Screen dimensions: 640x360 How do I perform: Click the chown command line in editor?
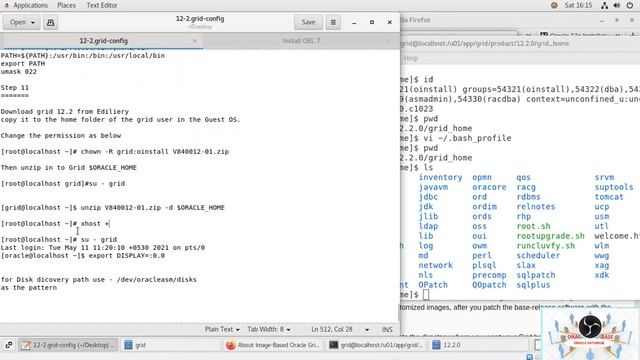click(x=115, y=151)
